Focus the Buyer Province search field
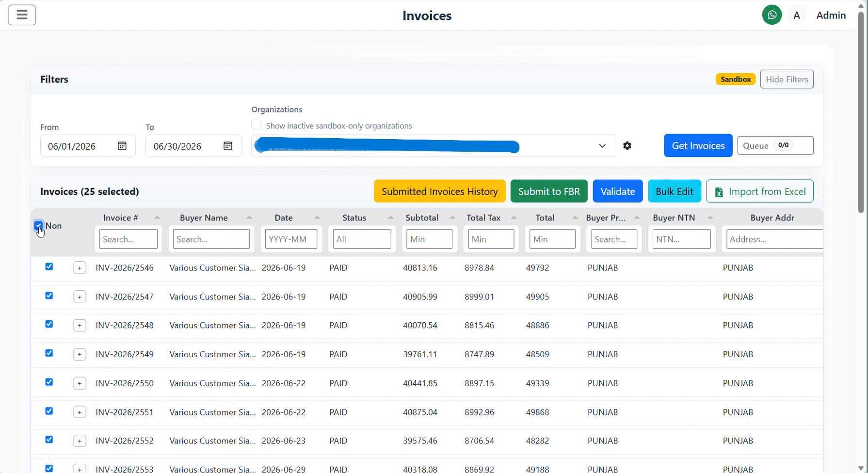868x473 pixels. click(614, 239)
